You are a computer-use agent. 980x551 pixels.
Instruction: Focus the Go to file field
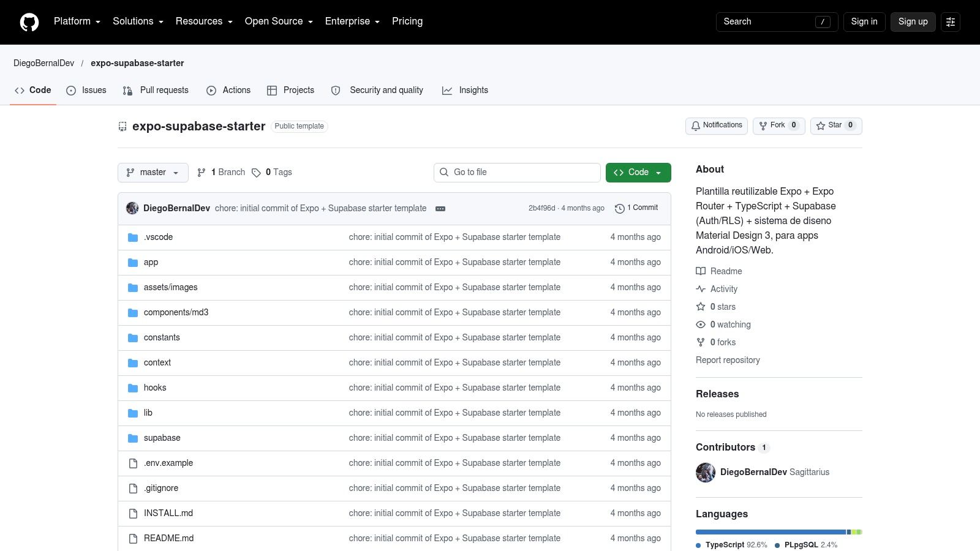(x=517, y=173)
